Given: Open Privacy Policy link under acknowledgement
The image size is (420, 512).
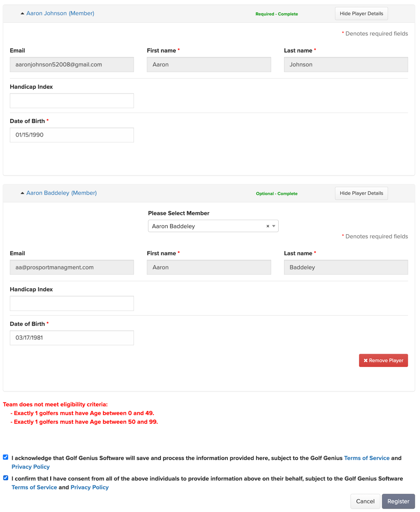Looking at the screenshot, I should (x=31, y=467).
